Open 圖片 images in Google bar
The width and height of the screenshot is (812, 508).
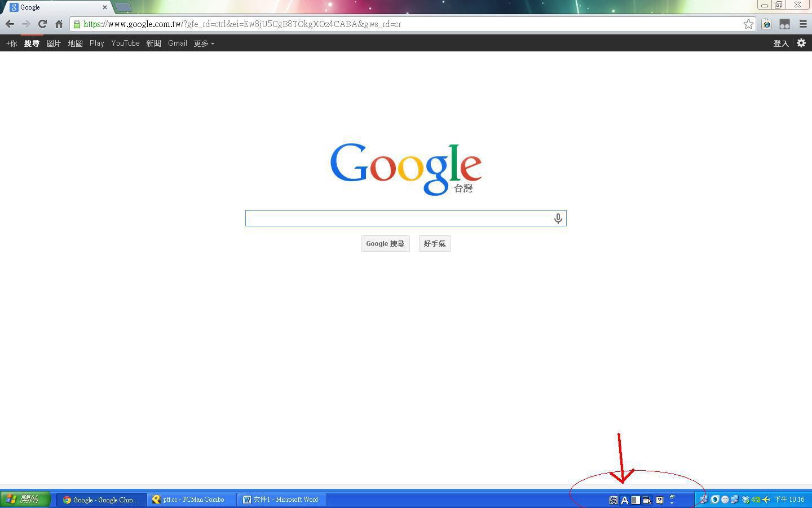54,43
